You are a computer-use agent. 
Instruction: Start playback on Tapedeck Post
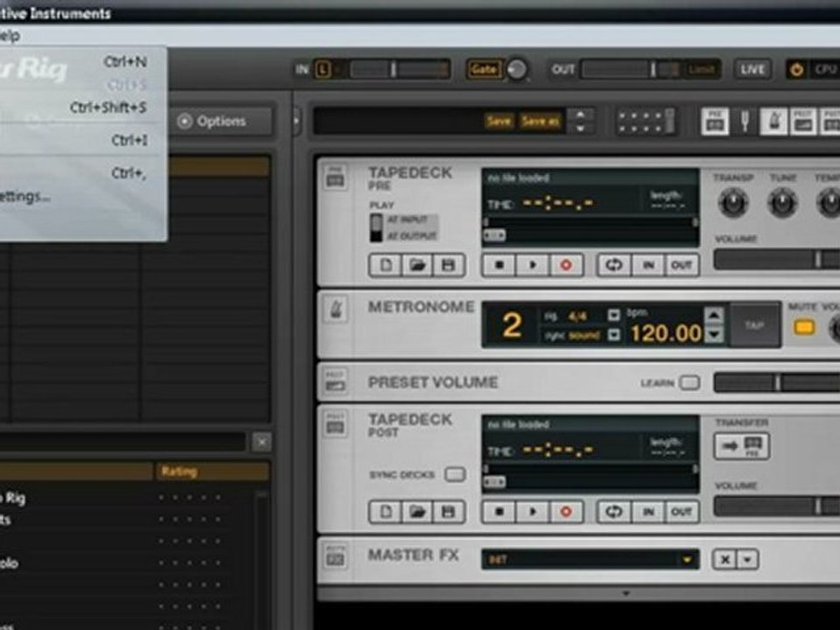click(x=532, y=512)
